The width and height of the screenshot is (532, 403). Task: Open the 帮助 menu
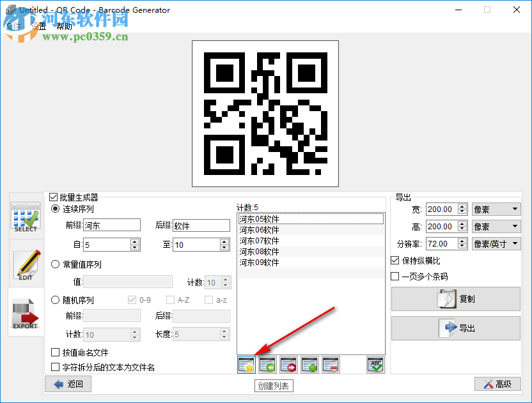[64, 26]
